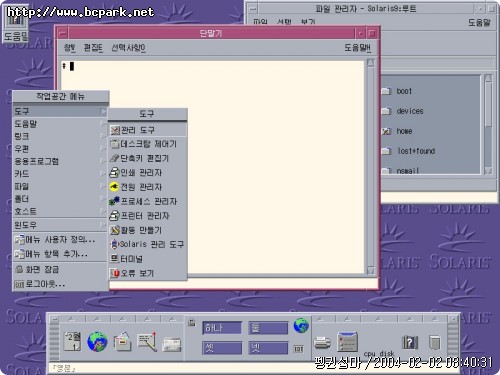Image resolution: width=500 pixels, height=375 pixels.
Task: Click the trash can on the front panel
Action: pyautogui.click(x=435, y=342)
